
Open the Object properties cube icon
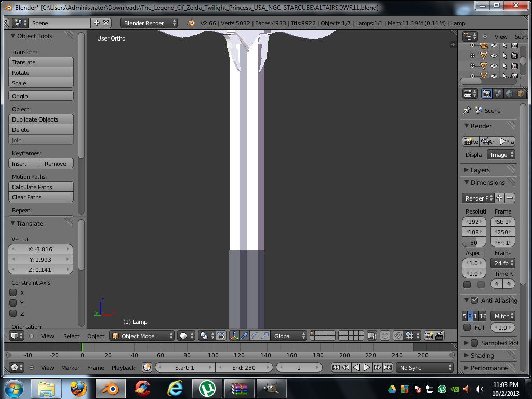point(520,94)
